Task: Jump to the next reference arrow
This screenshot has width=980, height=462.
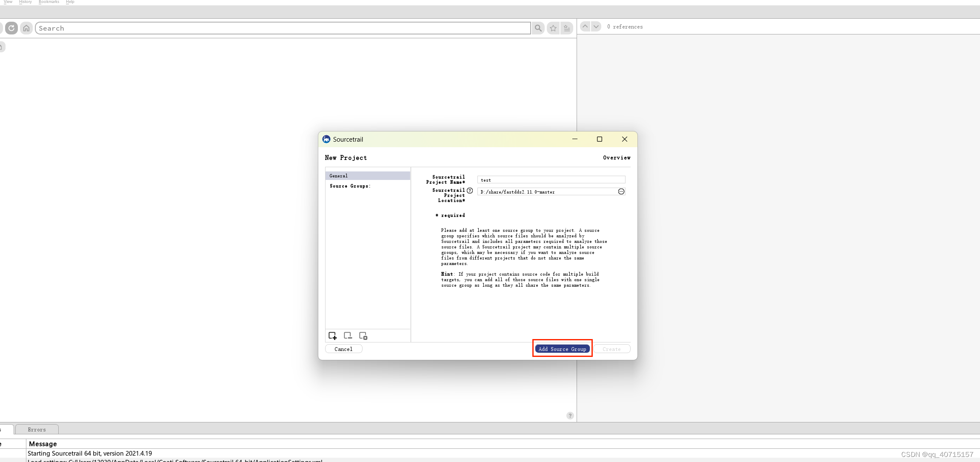Action: point(596,26)
